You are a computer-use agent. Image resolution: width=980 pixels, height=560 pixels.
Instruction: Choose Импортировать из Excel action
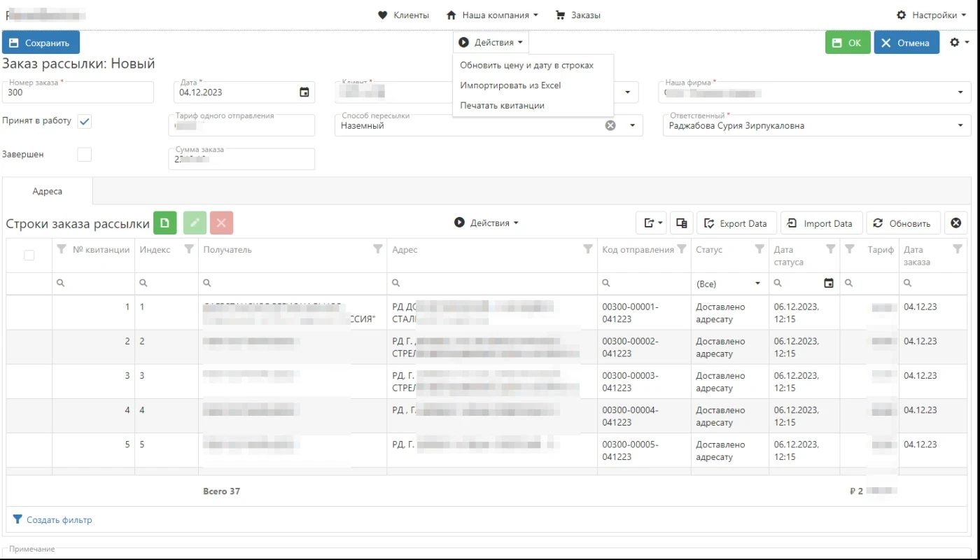coord(510,85)
